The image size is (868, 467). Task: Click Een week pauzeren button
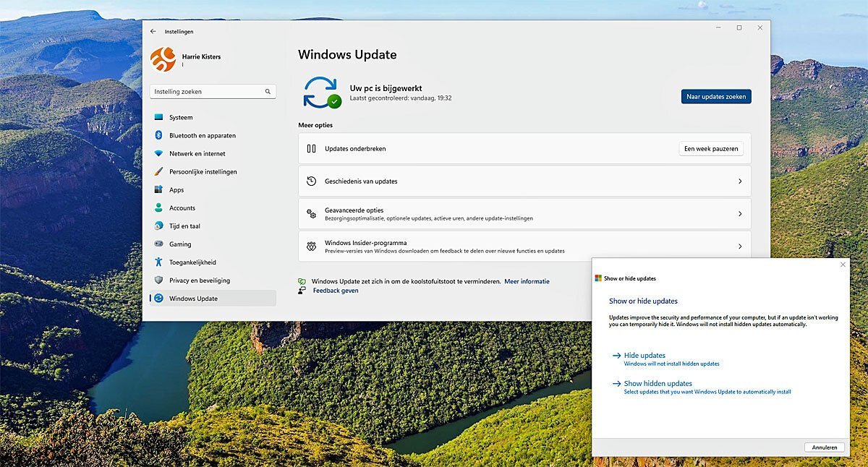711,148
